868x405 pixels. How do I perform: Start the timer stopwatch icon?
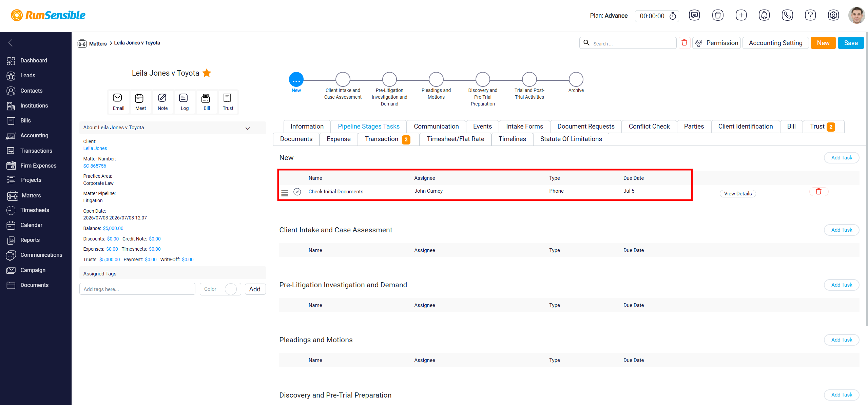pos(673,16)
